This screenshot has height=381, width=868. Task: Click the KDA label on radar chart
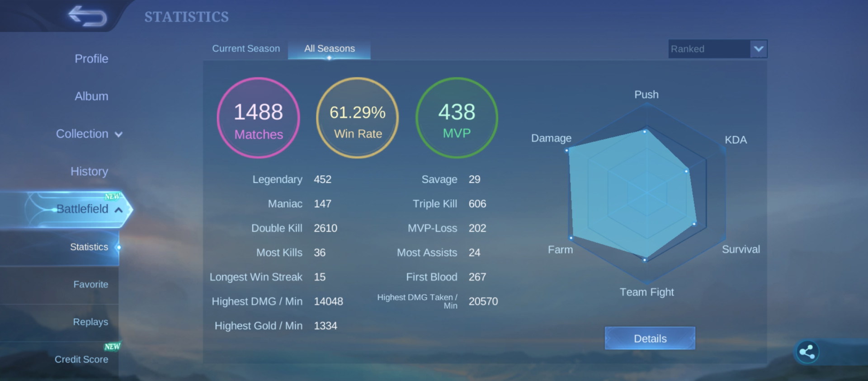coord(736,140)
